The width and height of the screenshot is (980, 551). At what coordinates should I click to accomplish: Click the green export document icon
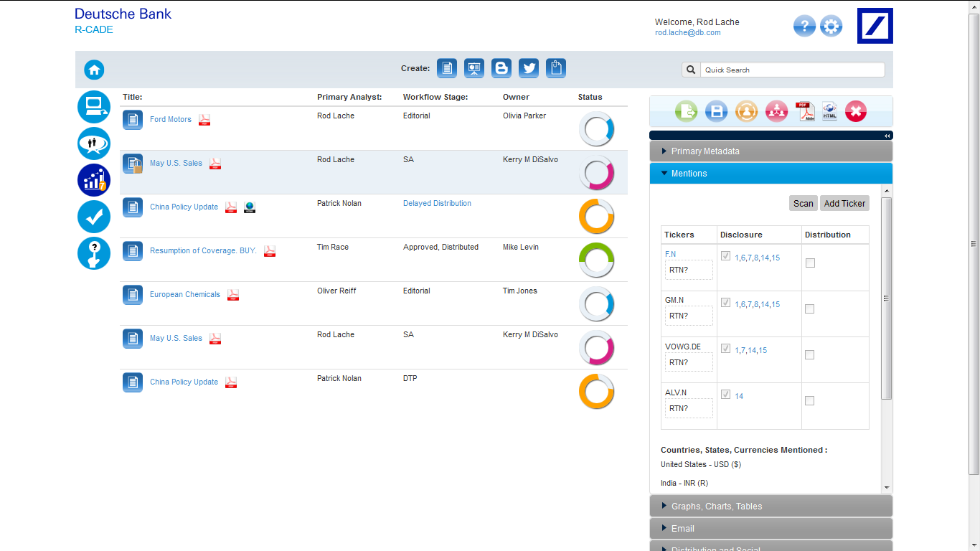coord(687,111)
